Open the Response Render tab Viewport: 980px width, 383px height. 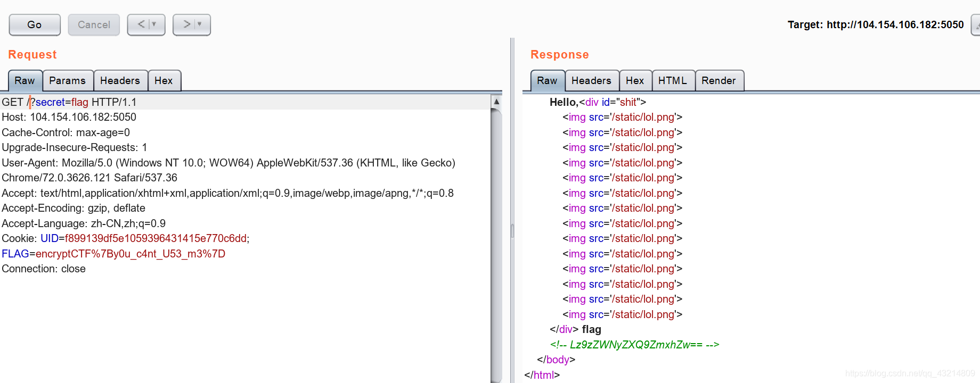(719, 81)
